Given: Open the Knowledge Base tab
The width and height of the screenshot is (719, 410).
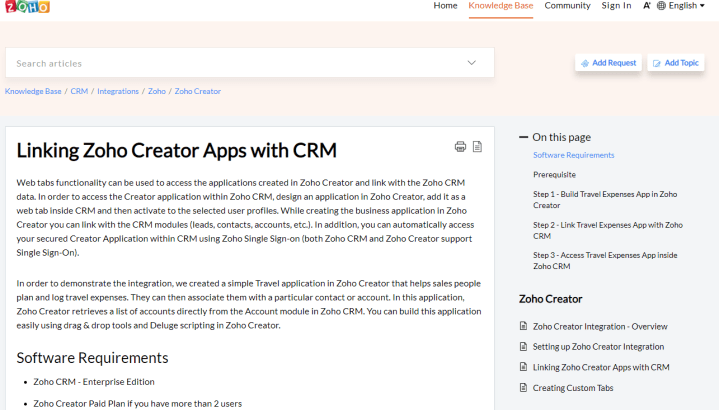Looking at the screenshot, I should coord(501,6).
